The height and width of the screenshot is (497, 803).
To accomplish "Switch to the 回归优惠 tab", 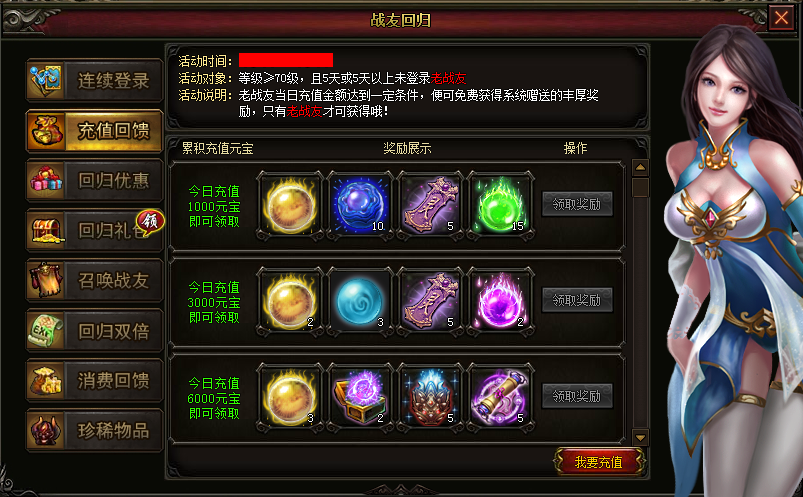I will [95, 180].
